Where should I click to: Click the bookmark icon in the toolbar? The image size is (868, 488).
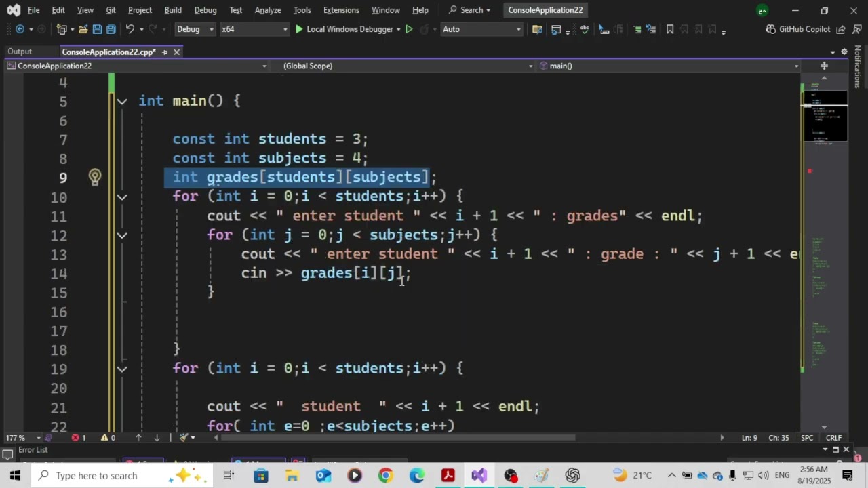point(670,29)
